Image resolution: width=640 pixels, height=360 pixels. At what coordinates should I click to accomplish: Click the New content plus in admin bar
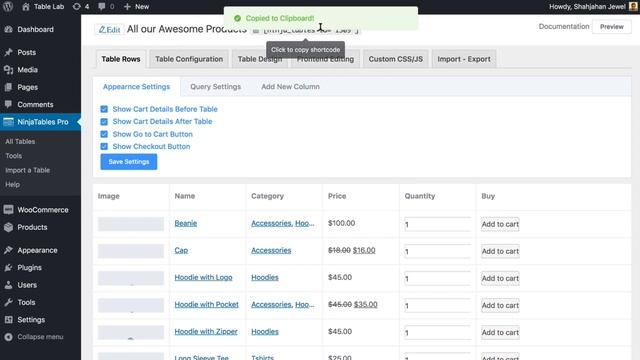pyautogui.click(x=136, y=7)
